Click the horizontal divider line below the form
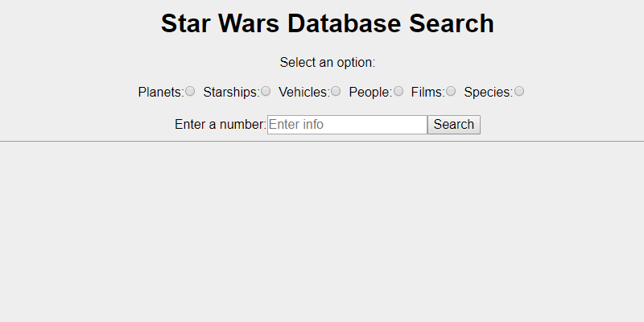This screenshot has width=644, height=322. 322,142
